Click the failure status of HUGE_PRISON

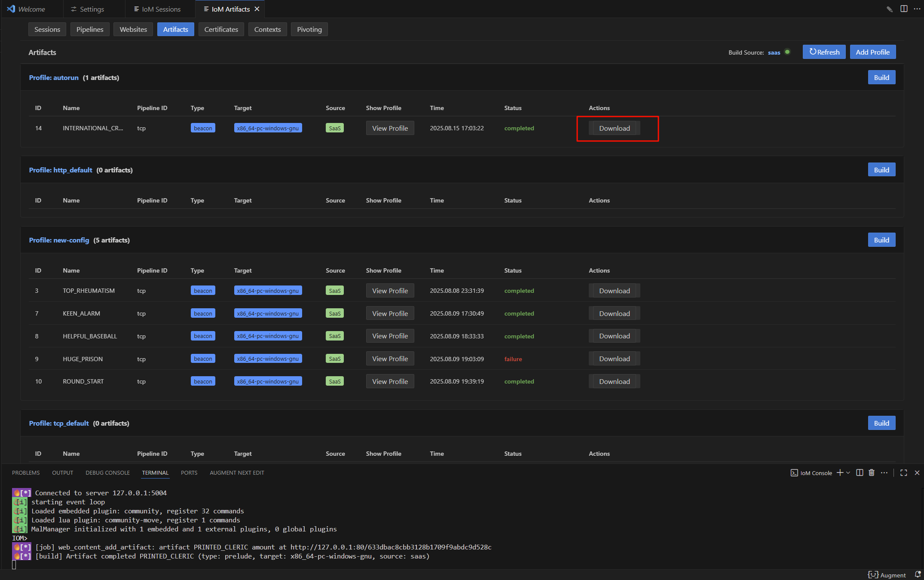coord(513,359)
